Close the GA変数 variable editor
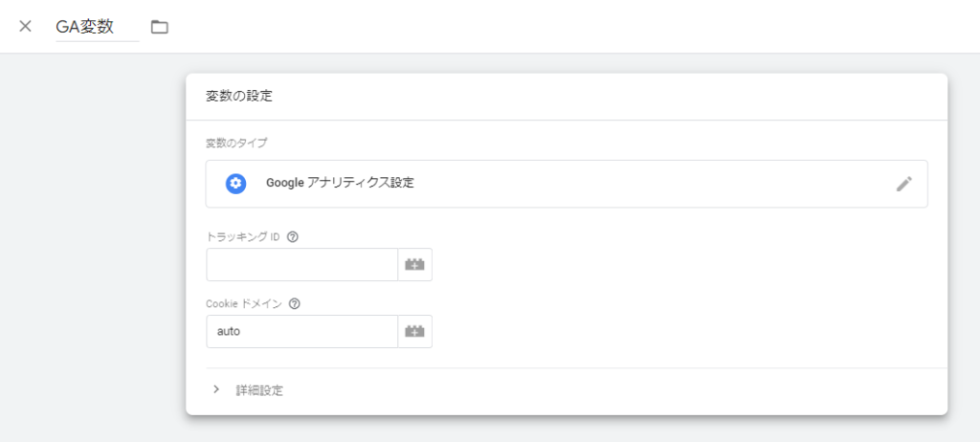Screen dimensions: 980x442 pos(25,26)
